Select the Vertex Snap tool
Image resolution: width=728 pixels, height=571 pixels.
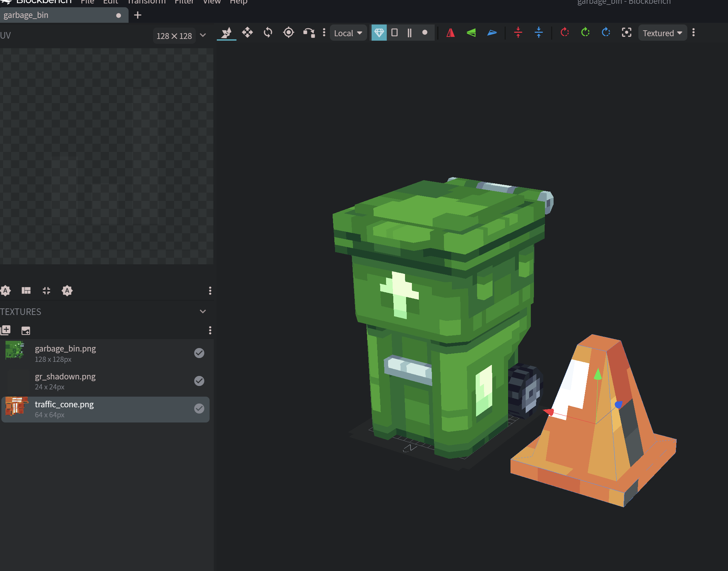[x=309, y=33]
